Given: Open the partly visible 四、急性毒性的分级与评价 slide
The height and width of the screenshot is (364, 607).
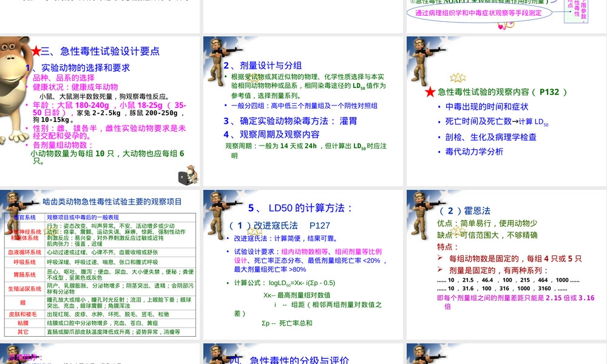Looking at the screenshot, I should click(303, 354).
